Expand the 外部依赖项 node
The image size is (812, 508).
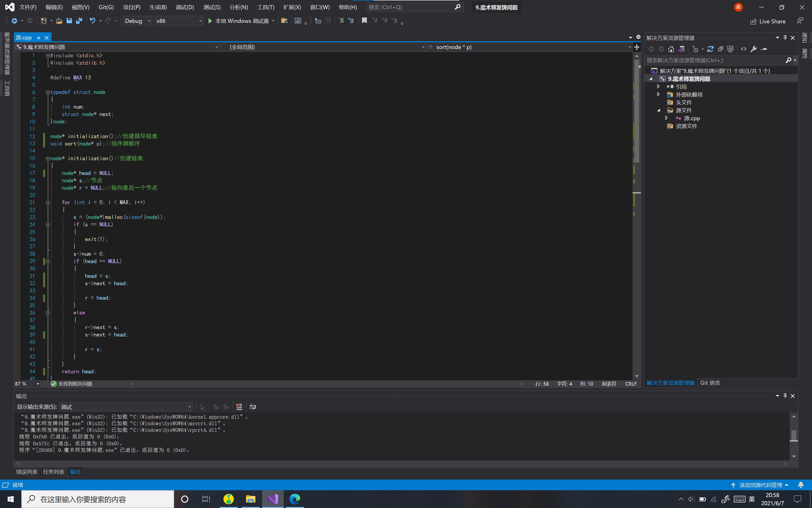click(x=658, y=94)
